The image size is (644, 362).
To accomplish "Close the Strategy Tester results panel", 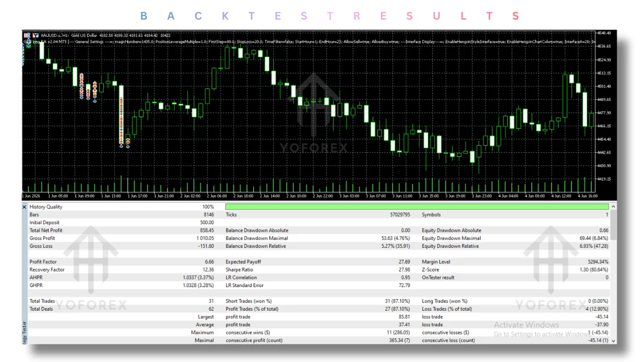I will click(x=24, y=207).
